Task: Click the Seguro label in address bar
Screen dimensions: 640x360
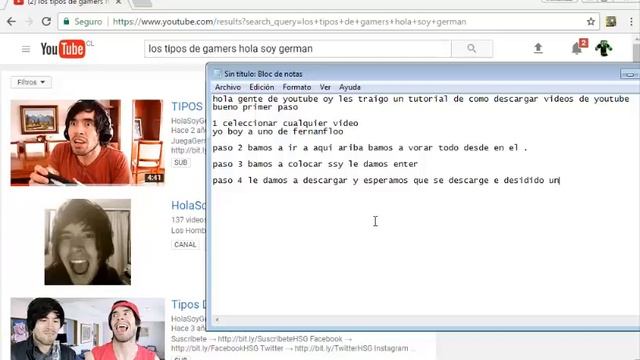Action: [x=88, y=22]
